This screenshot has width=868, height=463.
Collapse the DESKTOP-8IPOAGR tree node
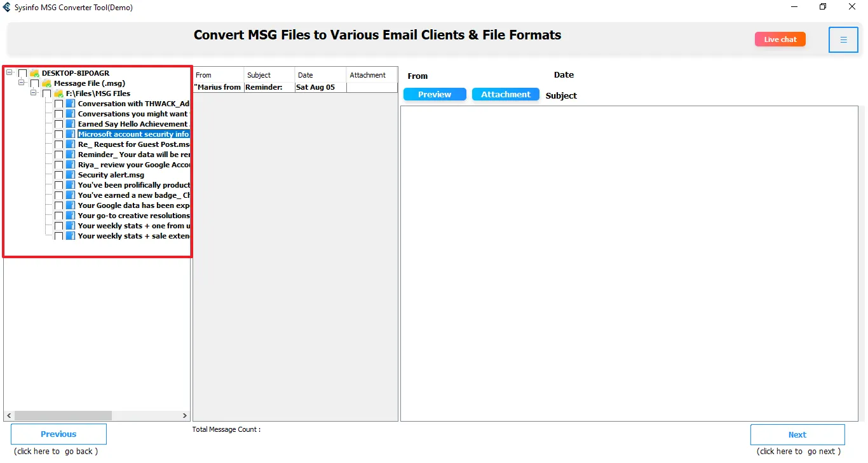tap(10, 73)
